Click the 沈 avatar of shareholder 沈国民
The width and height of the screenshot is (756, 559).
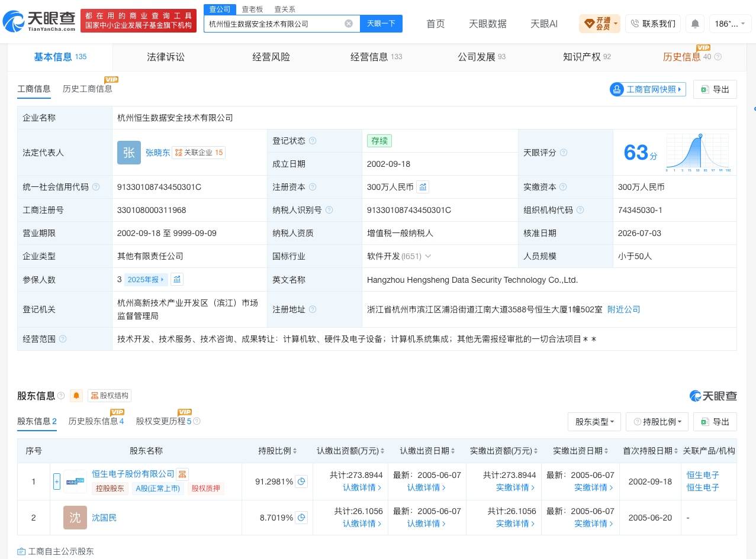(x=75, y=518)
